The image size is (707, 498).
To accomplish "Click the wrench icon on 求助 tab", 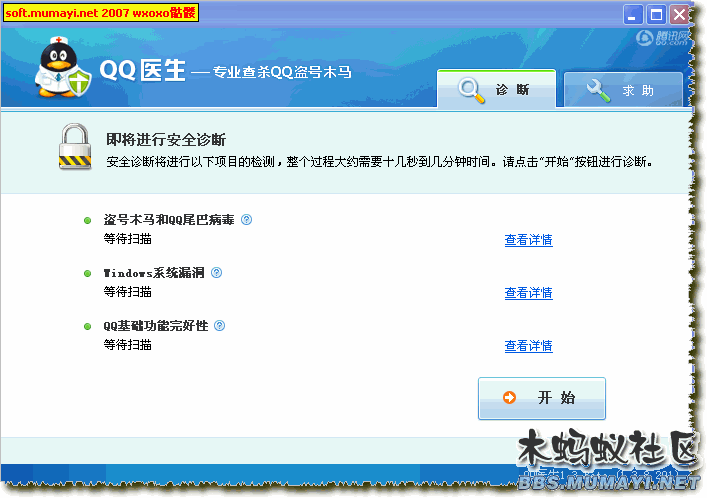I will coord(598,90).
